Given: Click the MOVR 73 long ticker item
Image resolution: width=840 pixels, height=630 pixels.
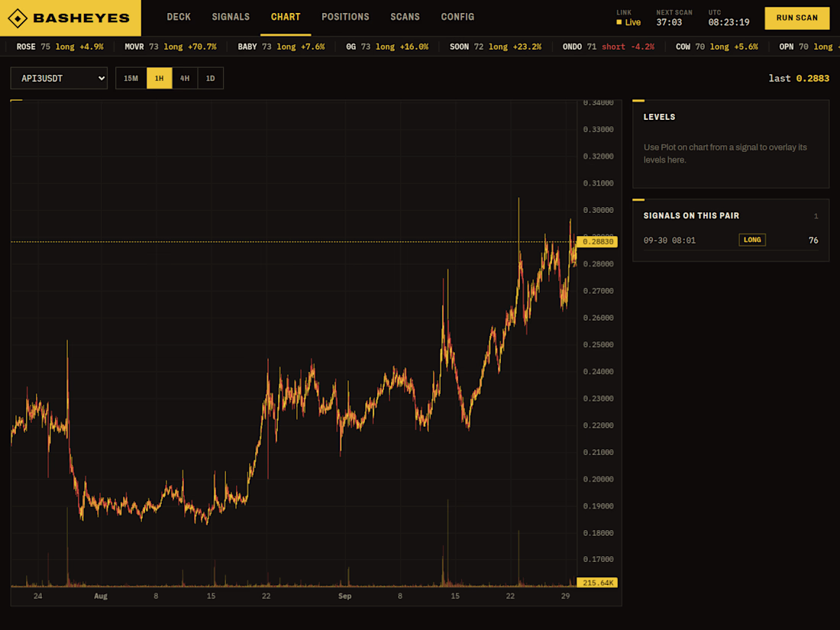Looking at the screenshot, I should [x=170, y=47].
